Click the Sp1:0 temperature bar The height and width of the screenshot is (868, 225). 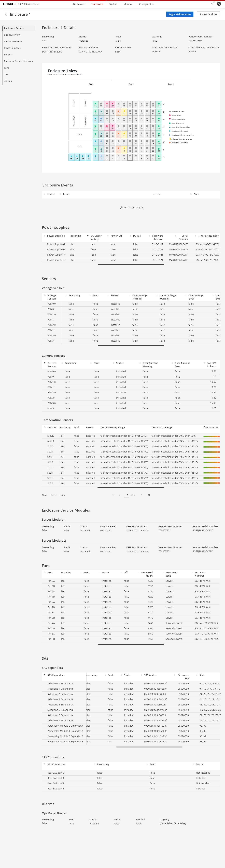(211, 457)
